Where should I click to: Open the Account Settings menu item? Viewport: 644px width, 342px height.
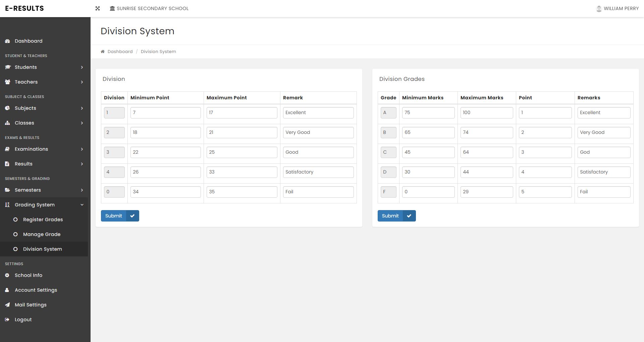tap(36, 290)
